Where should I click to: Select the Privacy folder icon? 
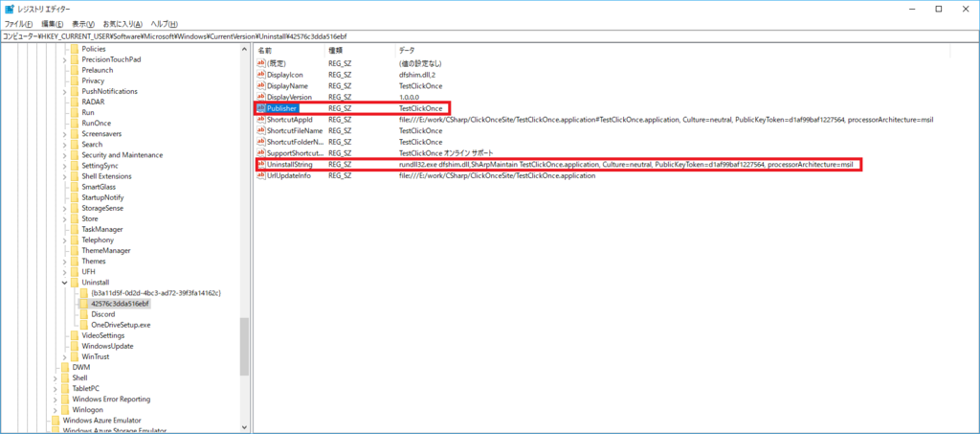tap(75, 80)
